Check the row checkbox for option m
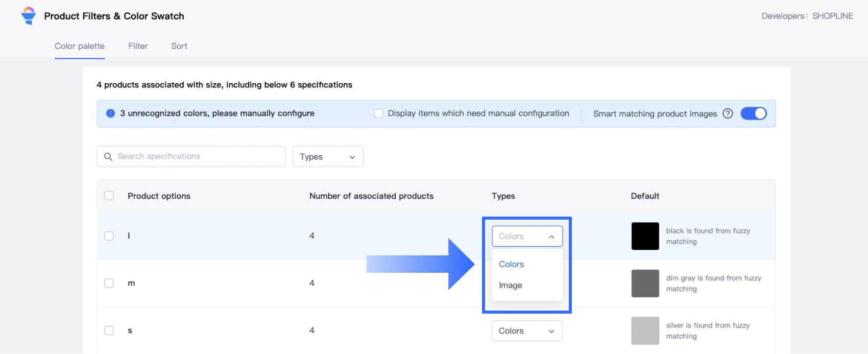The width and height of the screenshot is (868, 354). [109, 283]
